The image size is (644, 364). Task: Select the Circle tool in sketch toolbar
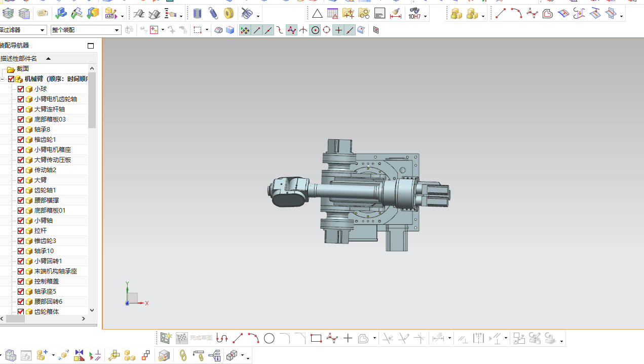tap(269, 338)
